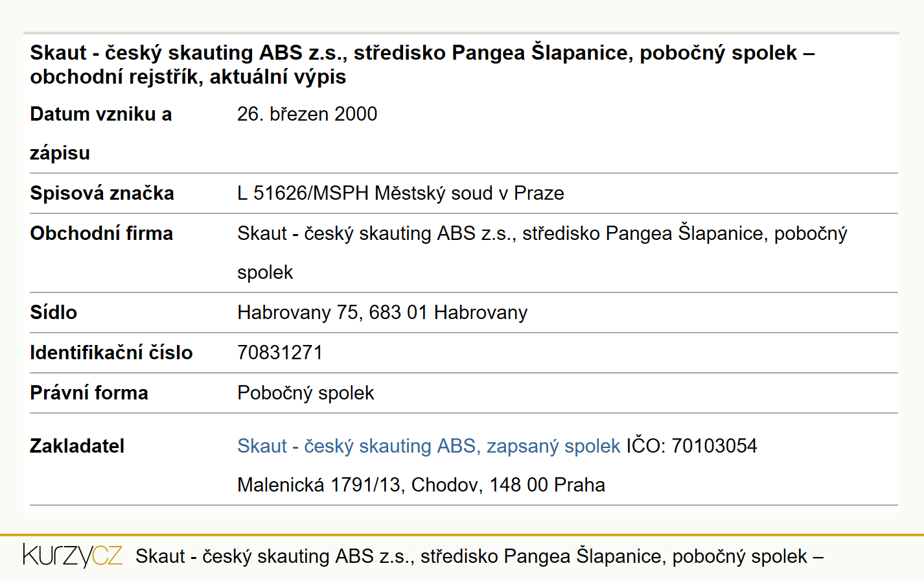Click the Datum vzniku a zápisu label
Viewport: 924px width, 581px height.
coord(101,134)
